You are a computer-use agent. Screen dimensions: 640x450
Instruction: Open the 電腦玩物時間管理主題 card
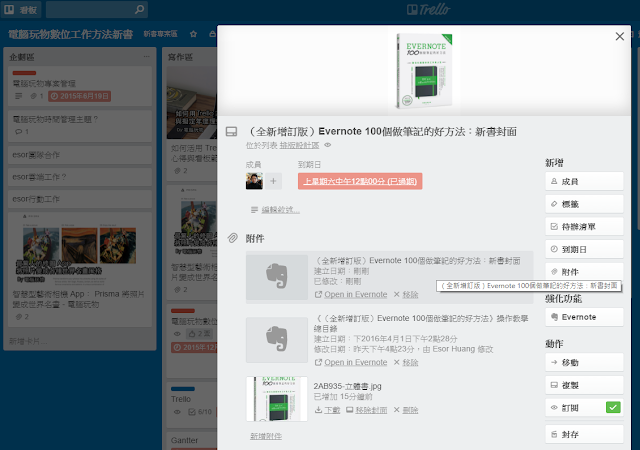[x=80, y=126]
